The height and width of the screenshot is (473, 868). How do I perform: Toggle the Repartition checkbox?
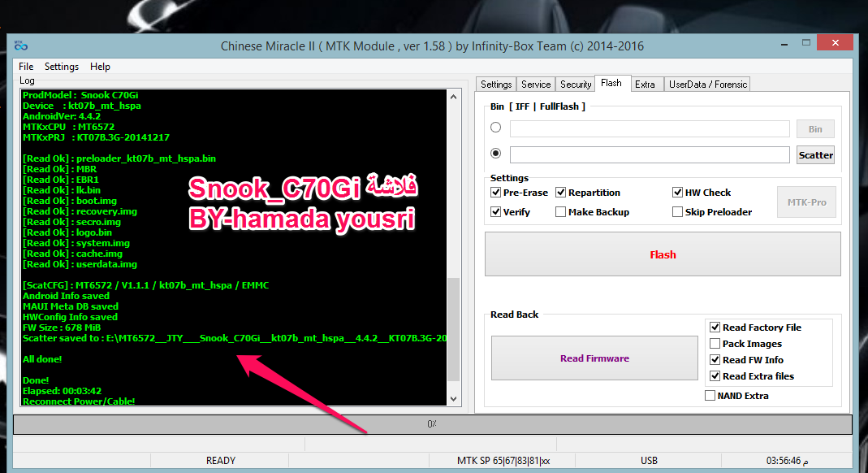pyautogui.click(x=561, y=192)
